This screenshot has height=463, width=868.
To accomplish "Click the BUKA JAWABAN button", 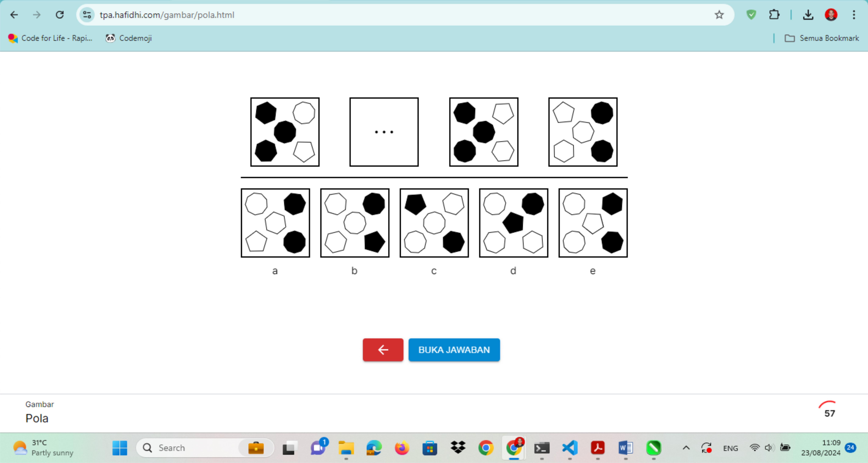I will pos(454,350).
